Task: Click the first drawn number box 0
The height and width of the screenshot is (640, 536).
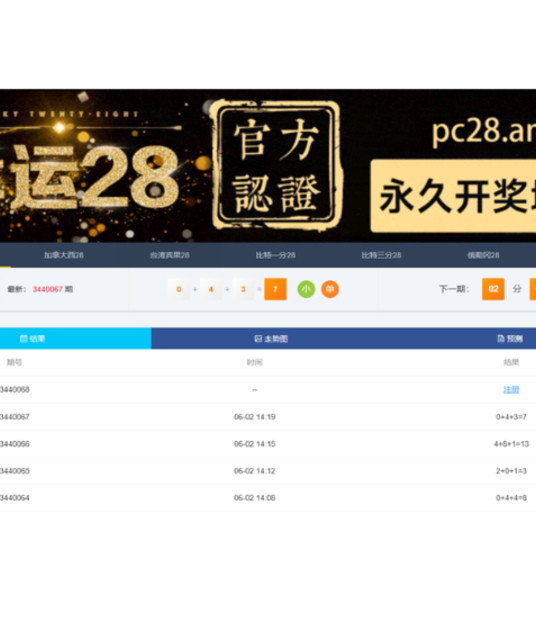Action: (x=178, y=289)
